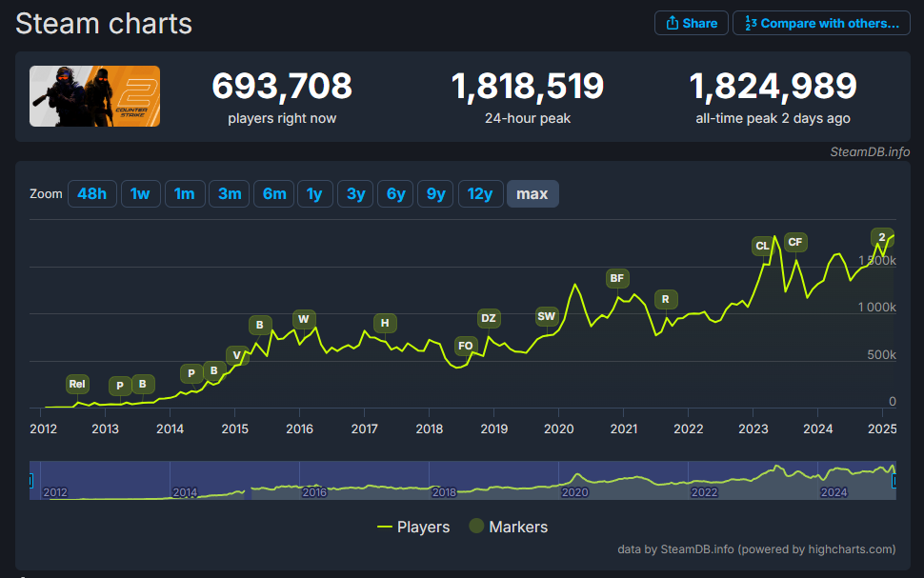Set chart zoom to 48h
Viewport: 924px width, 578px height.
click(x=92, y=194)
